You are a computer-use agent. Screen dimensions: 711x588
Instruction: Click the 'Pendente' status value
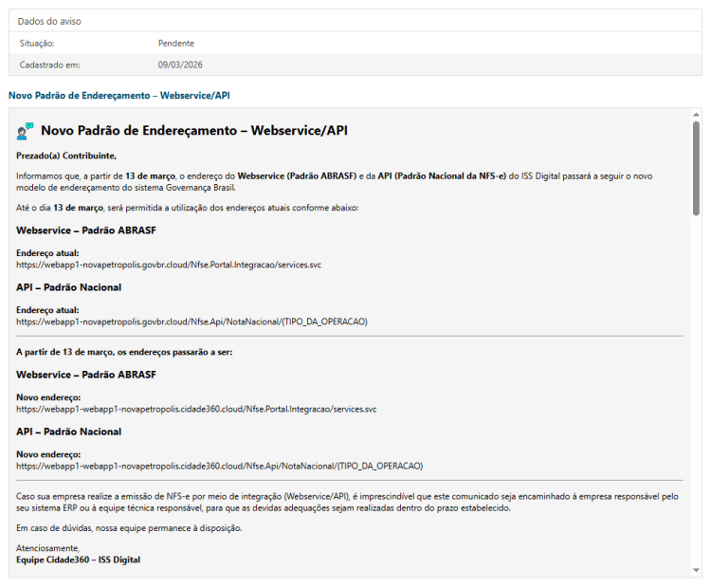(176, 43)
